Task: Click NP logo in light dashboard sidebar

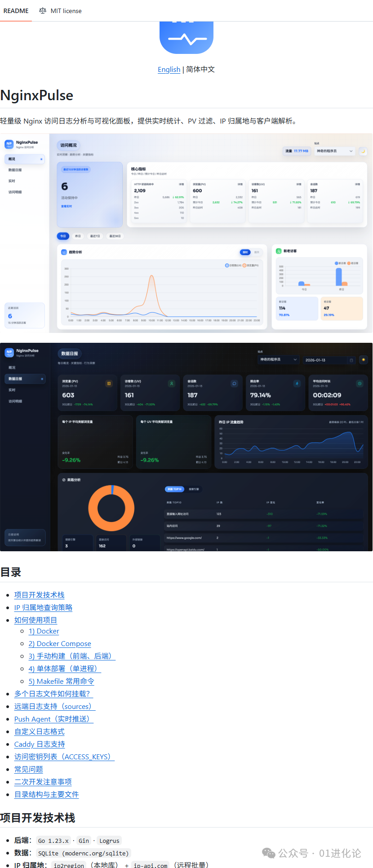Action: tap(9, 144)
